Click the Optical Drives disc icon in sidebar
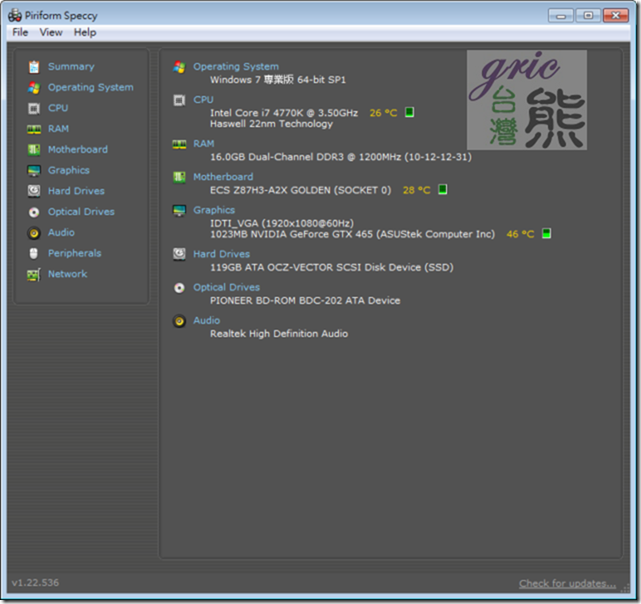This screenshot has width=641, height=604. 34,212
